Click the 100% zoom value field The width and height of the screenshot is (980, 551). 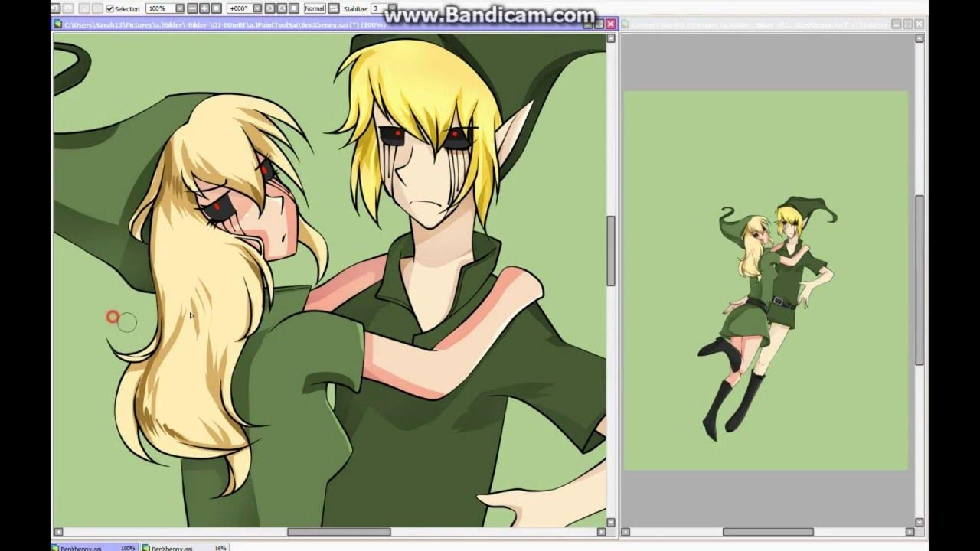click(161, 8)
